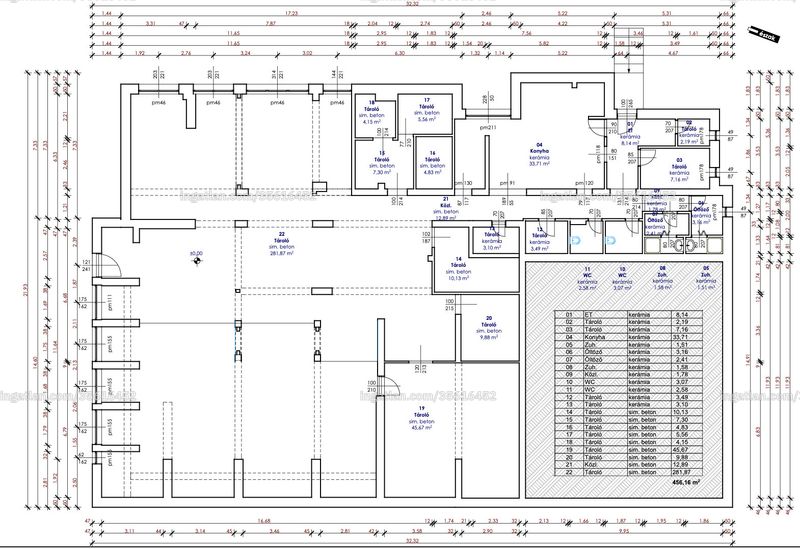This screenshot has width=800, height=549.
Task: Click table row 04 Konyha kerámia 33,71
Action: [629, 337]
